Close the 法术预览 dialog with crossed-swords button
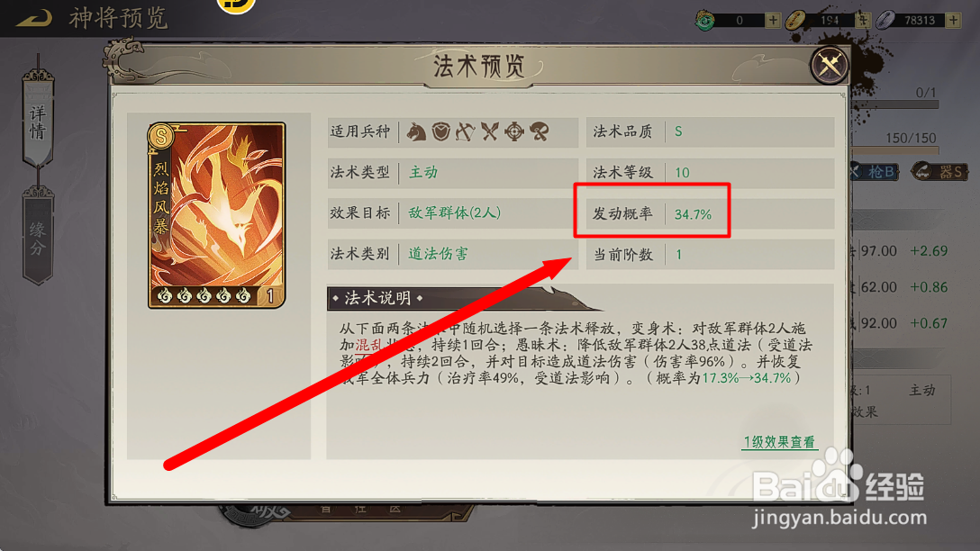Viewport: 980px width, 551px height. click(x=829, y=64)
